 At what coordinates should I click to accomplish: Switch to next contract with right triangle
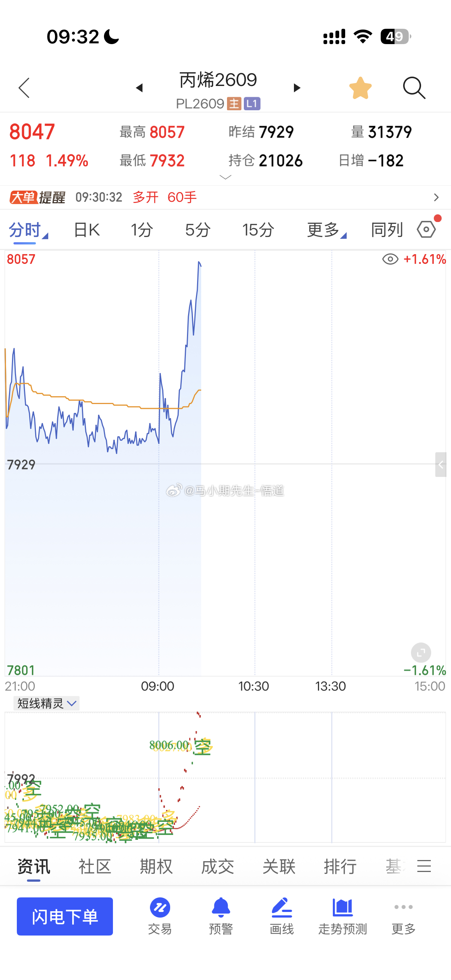[297, 88]
